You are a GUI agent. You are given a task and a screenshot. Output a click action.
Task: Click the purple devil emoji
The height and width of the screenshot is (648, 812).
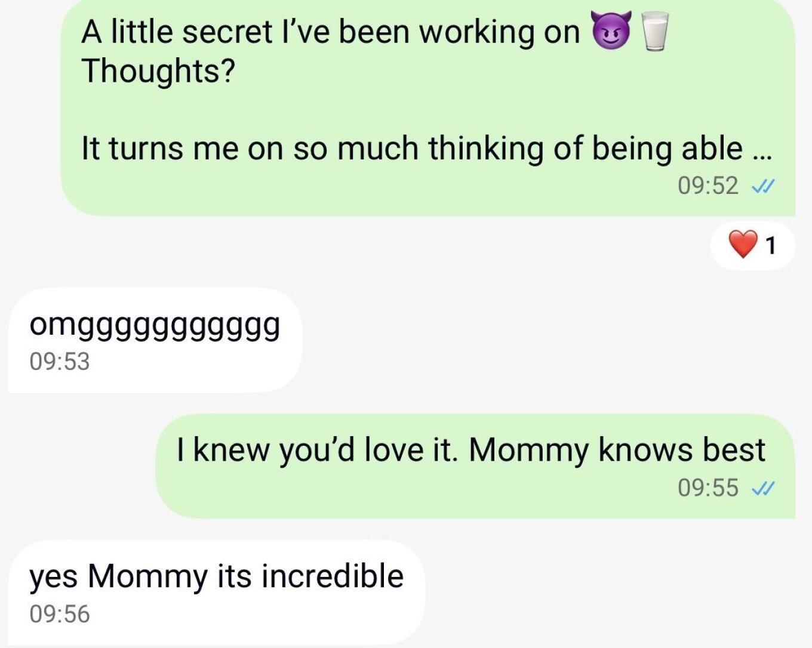(x=611, y=33)
